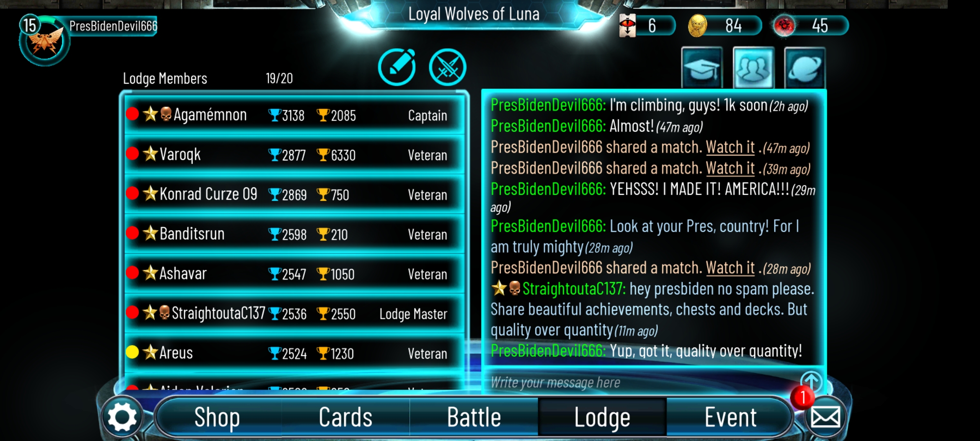Select lodge member Agamémnon row

tap(294, 115)
